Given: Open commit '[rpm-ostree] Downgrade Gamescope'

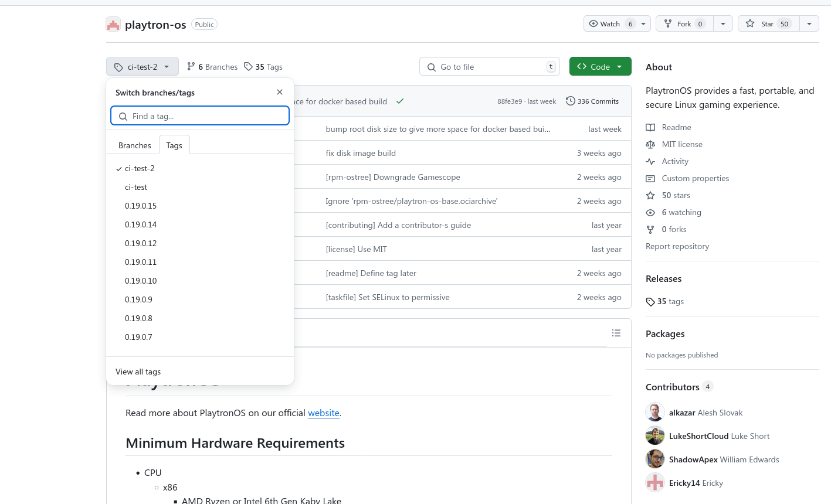Looking at the screenshot, I should pyautogui.click(x=393, y=177).
